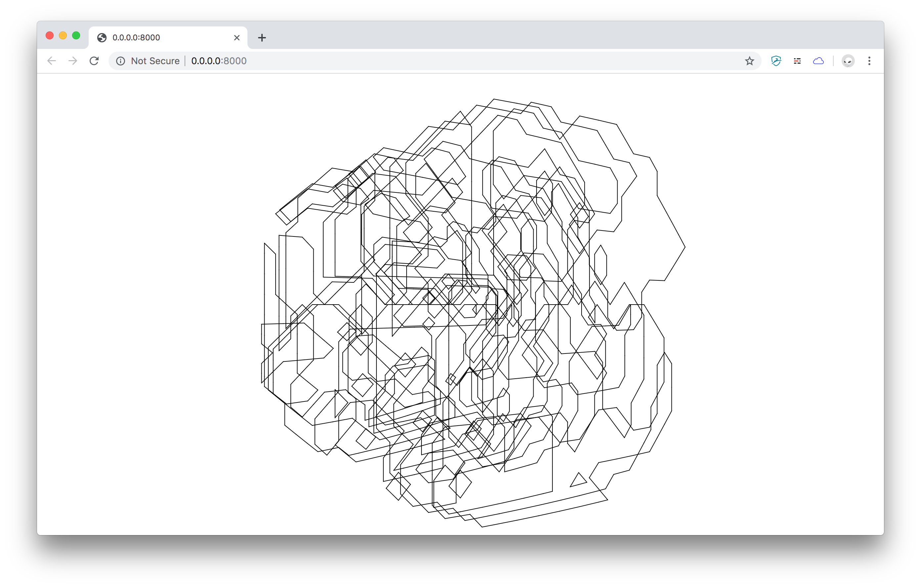
Task: Close the 0.0.0.0:8000 tab
Action: 237,37
